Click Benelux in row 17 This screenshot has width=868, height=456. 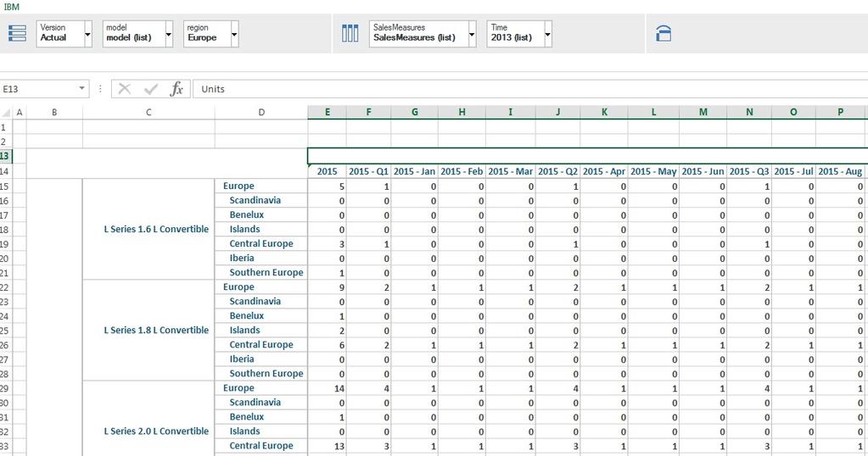(x=247, y=215)
